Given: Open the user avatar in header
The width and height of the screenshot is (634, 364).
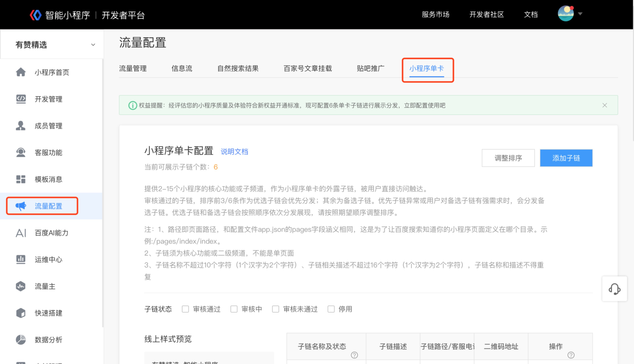Looking at the screenshot, I should [565, 14].
